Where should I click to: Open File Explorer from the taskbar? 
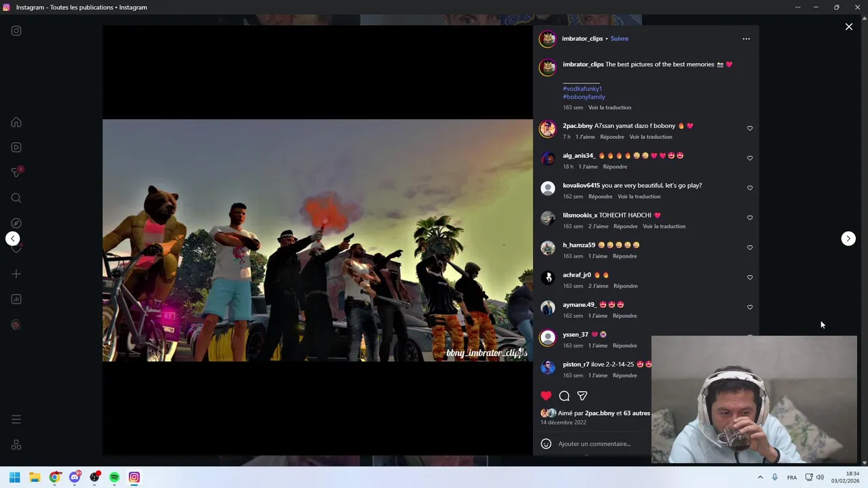(35, 477)
